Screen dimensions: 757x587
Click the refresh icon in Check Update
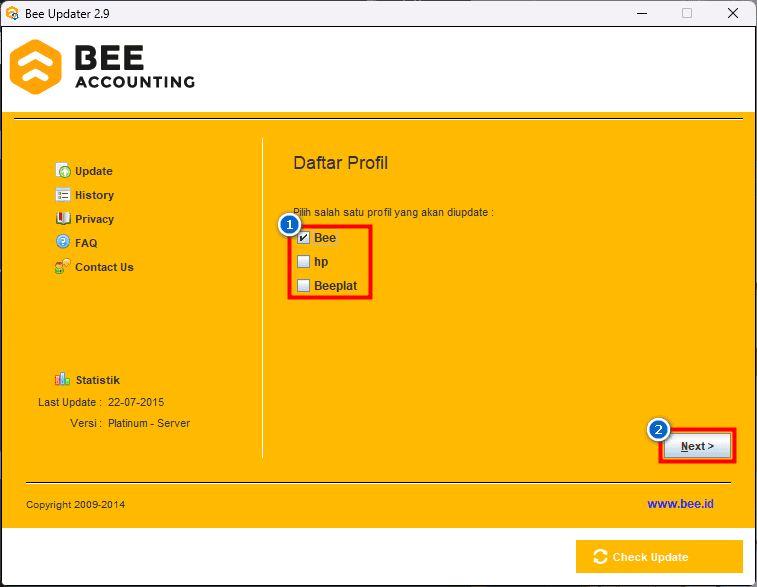(x=600, y=557)
